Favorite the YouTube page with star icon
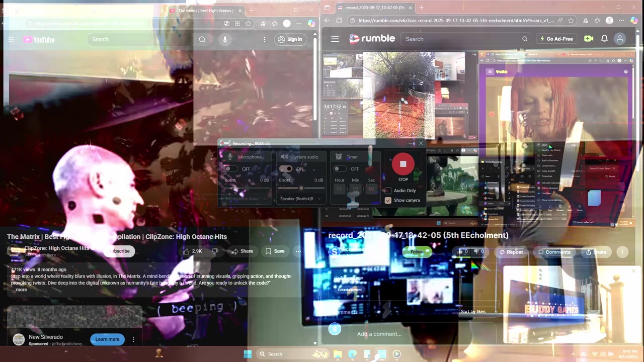 tap(248, 24)
